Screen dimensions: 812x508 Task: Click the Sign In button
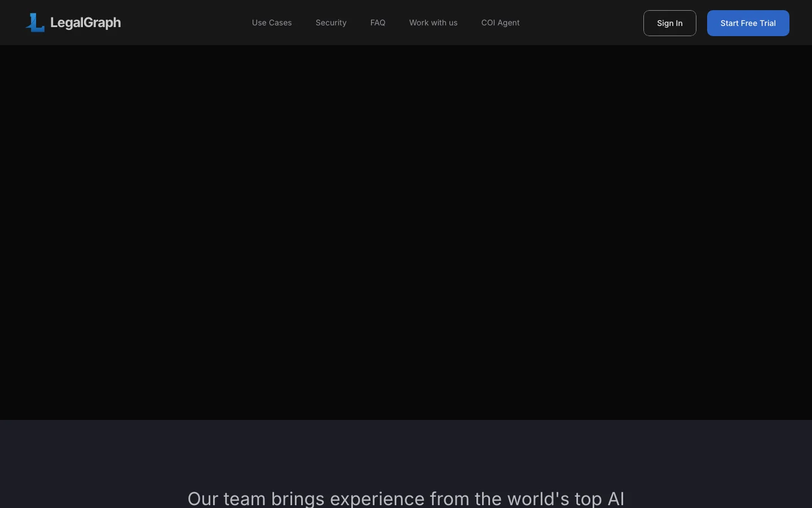click(670, 23)
